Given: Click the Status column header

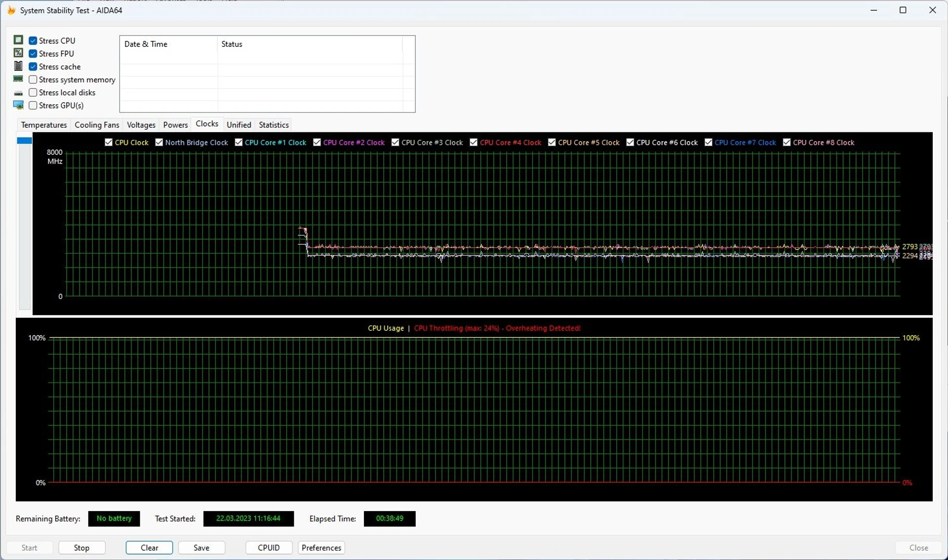Looking at the screenshot, I should [310, 44].
